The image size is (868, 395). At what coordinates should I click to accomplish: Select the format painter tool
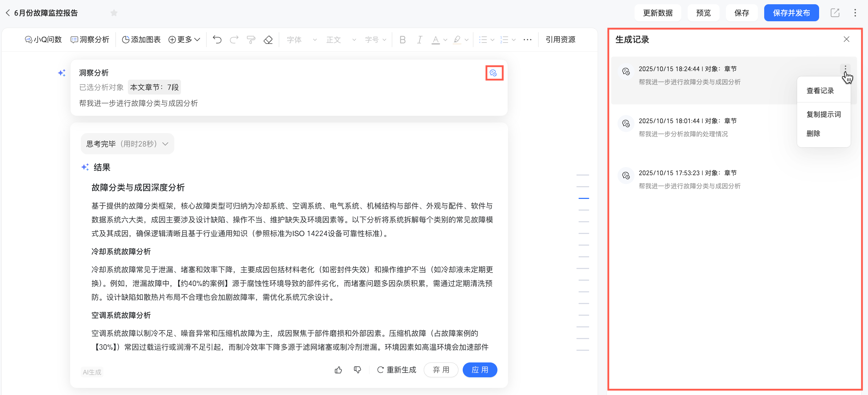click(251, 40)
